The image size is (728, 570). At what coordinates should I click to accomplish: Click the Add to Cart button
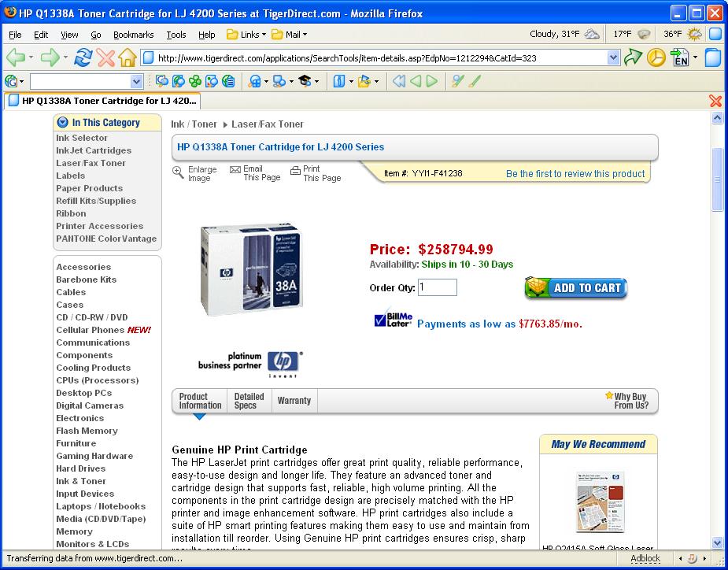click(x=576, y=288)
